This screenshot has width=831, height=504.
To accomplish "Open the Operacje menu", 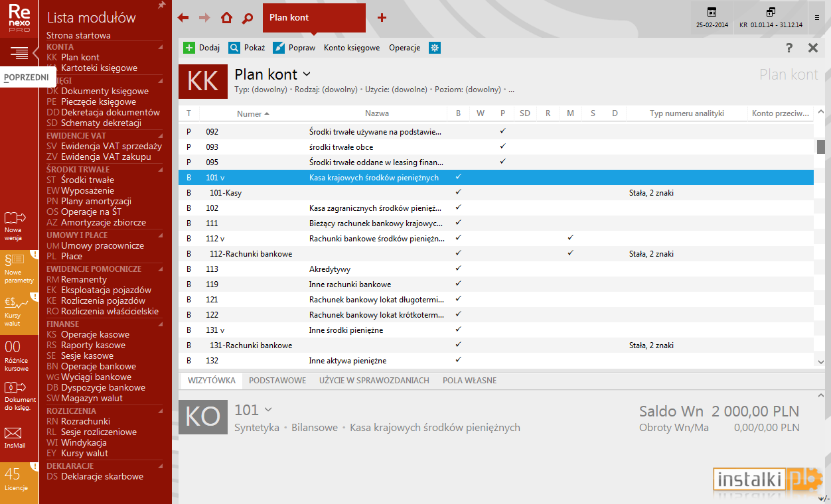I will coord(405,48).
